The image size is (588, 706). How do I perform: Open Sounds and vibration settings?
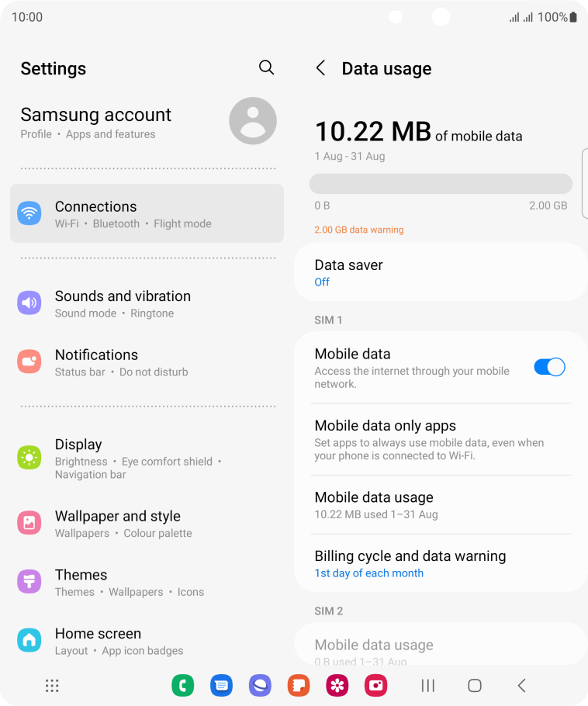pyautogui.click(x=147, y=303)
